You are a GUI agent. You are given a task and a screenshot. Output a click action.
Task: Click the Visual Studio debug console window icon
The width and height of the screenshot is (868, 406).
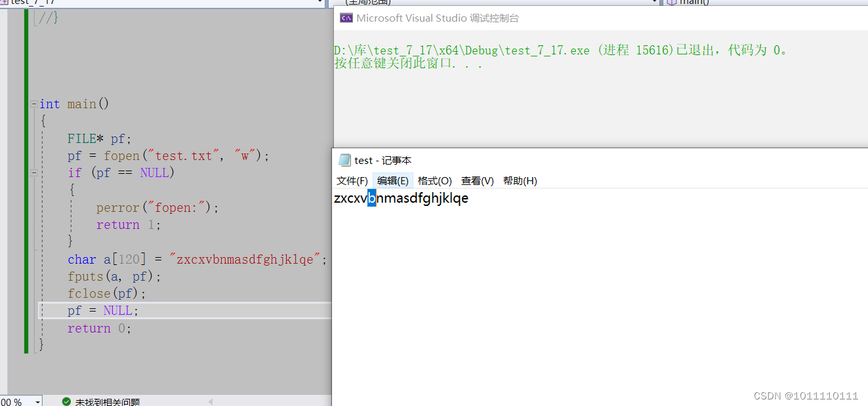[346, 18]
